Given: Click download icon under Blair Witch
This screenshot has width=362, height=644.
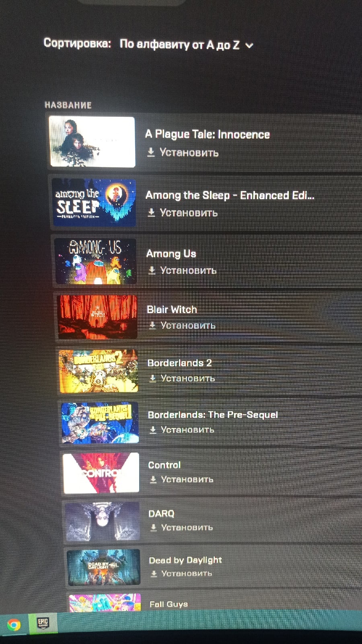Looking at the screenshot, I should 152,325.
